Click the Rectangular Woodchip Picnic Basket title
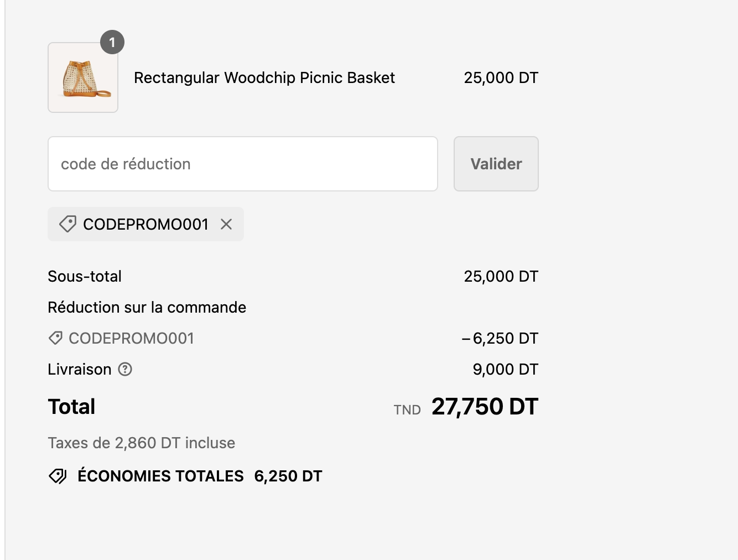This screenshot has width=738, height=560. [264, 78]
